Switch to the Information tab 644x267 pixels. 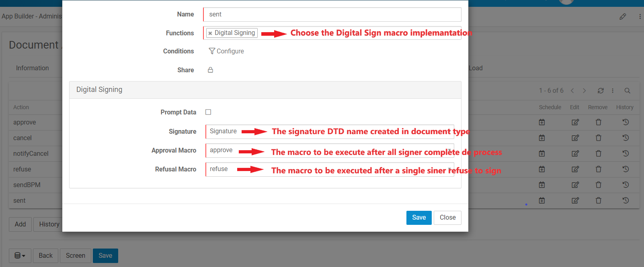(32, 68)
